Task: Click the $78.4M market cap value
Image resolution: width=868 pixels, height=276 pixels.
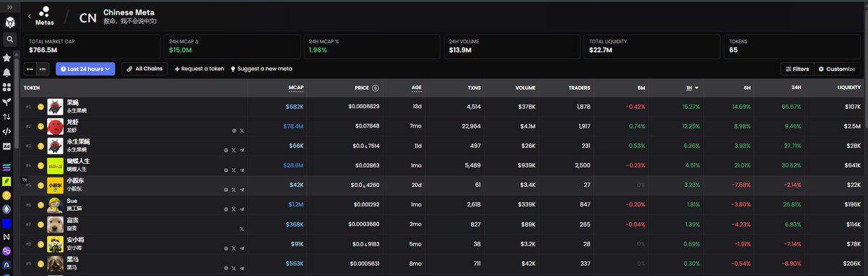Action: tap(294, 126)
